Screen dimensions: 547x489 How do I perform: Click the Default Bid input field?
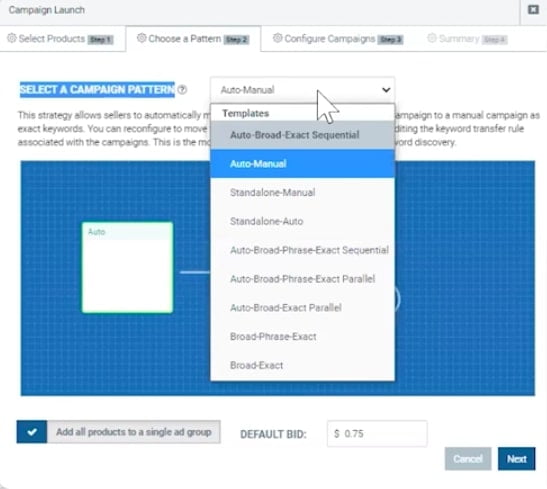click(377, 434)
